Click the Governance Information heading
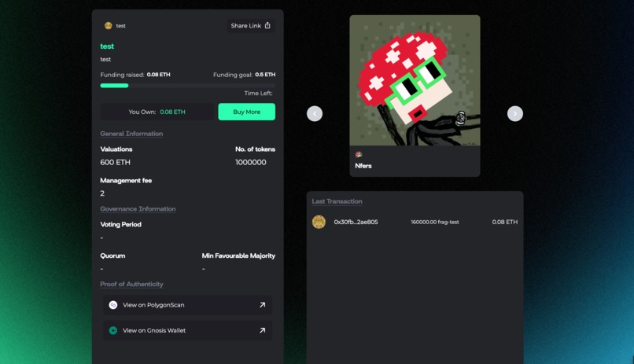 point(138,209)
